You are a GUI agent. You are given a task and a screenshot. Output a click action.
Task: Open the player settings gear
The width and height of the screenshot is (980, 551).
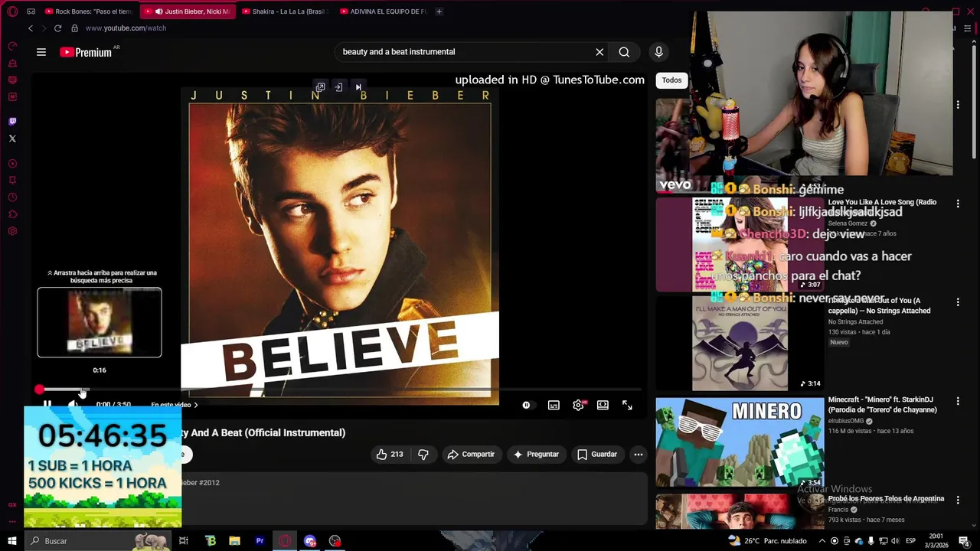pos(579,405)
